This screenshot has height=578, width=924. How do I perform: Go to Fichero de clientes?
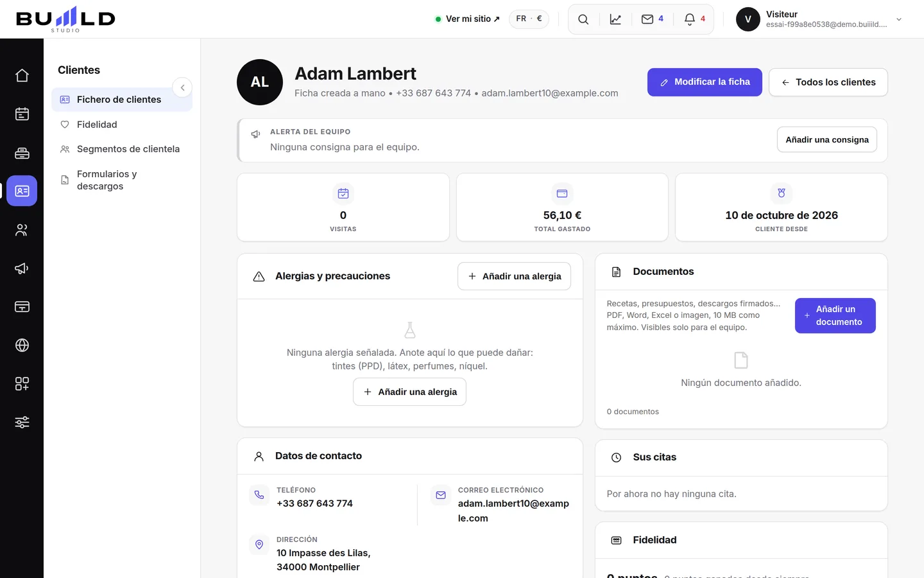click(x=122, y=100)
